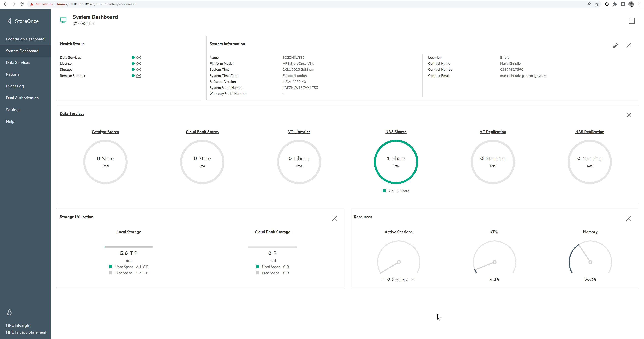Screen dimensions: 644x339
Task: Click the OK link for Data Services health
Action: [x=138, y=58]
